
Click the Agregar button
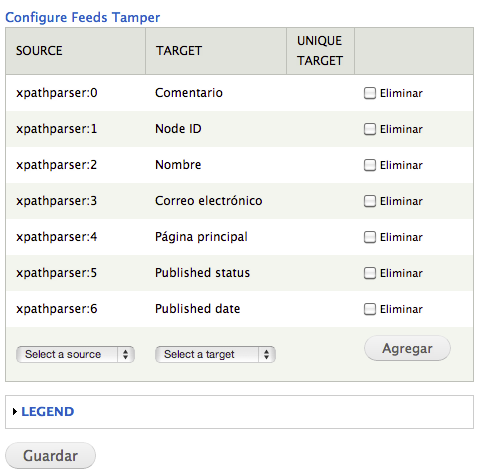coord(407,348)
